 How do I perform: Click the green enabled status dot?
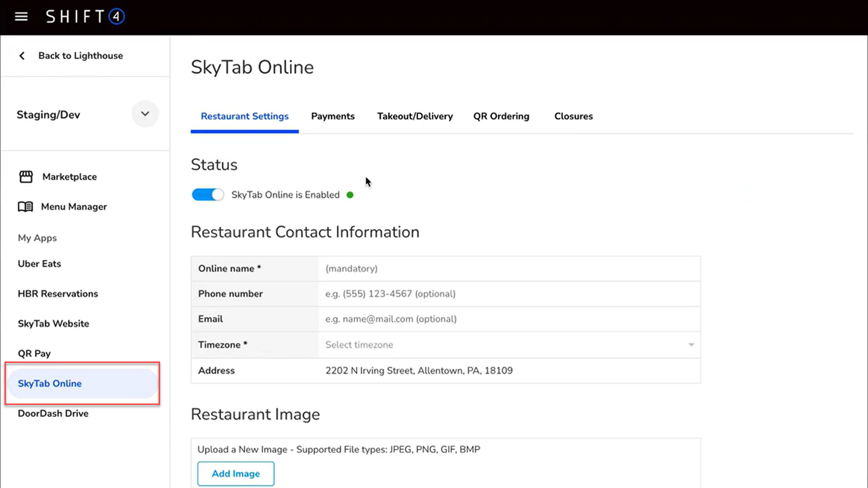pos(350,195)
